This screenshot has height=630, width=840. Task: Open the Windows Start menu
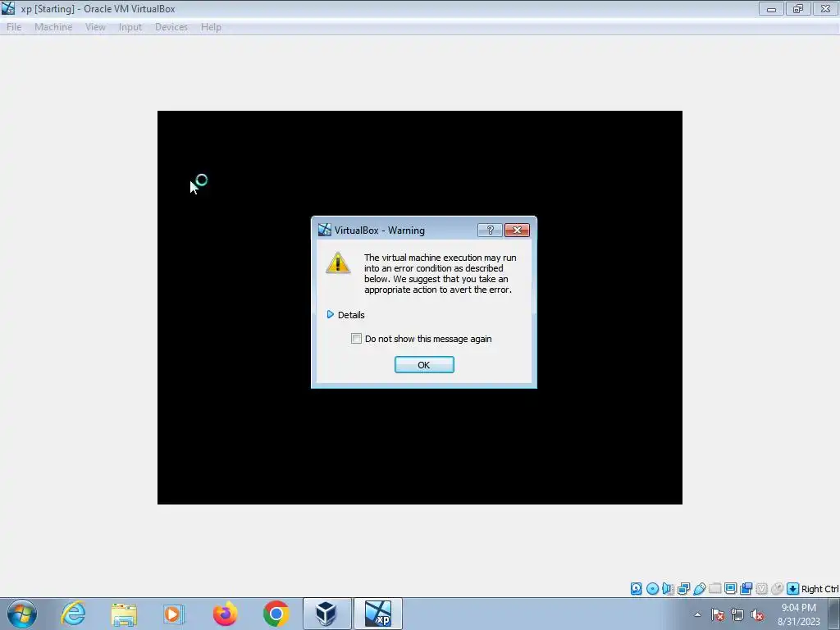coord(22,614)
